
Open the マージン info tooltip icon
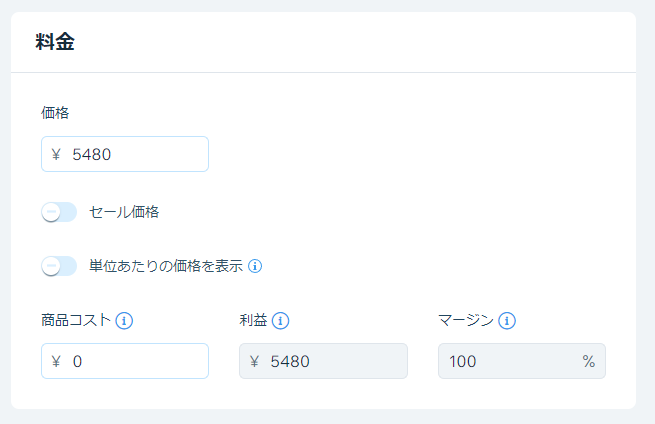click(507, 321)
